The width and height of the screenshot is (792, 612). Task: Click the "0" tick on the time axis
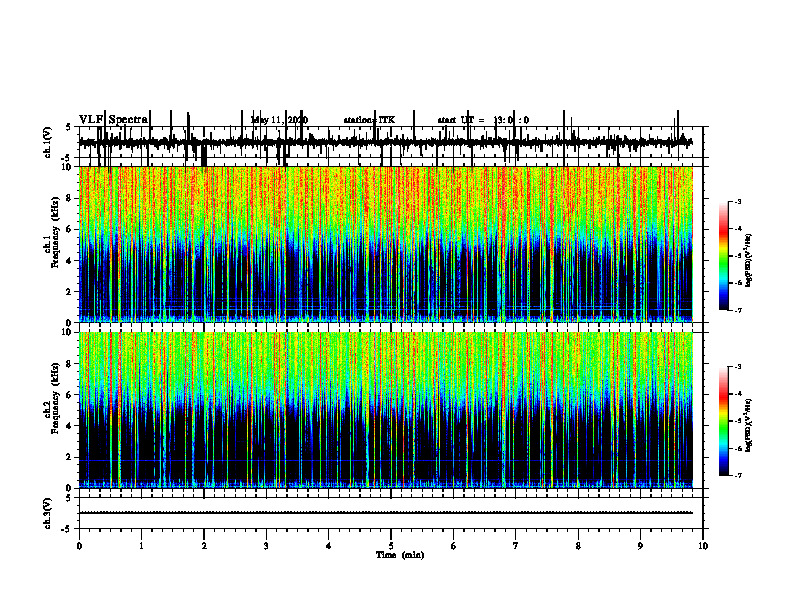[79, 546]
